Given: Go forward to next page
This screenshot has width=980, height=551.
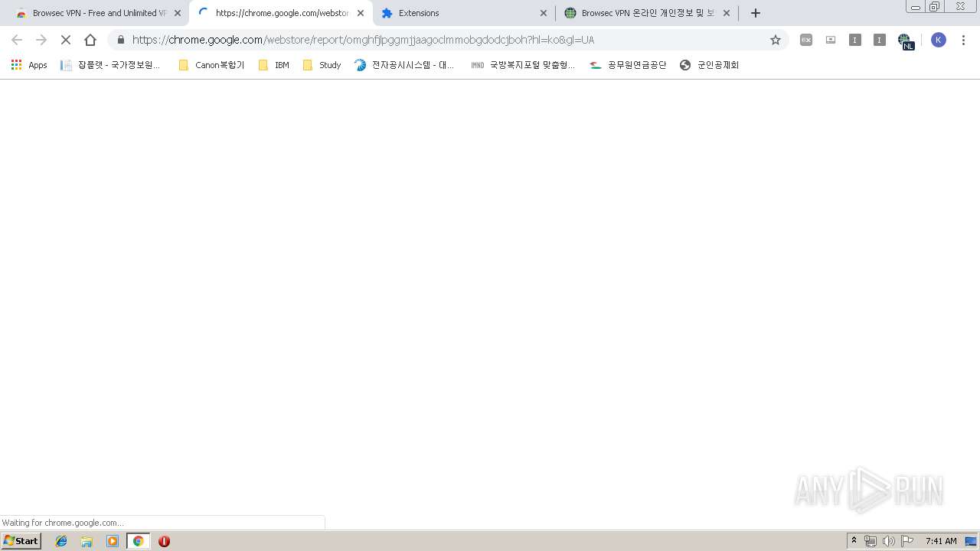Looking at the screenshot, I should click(41, 40).
